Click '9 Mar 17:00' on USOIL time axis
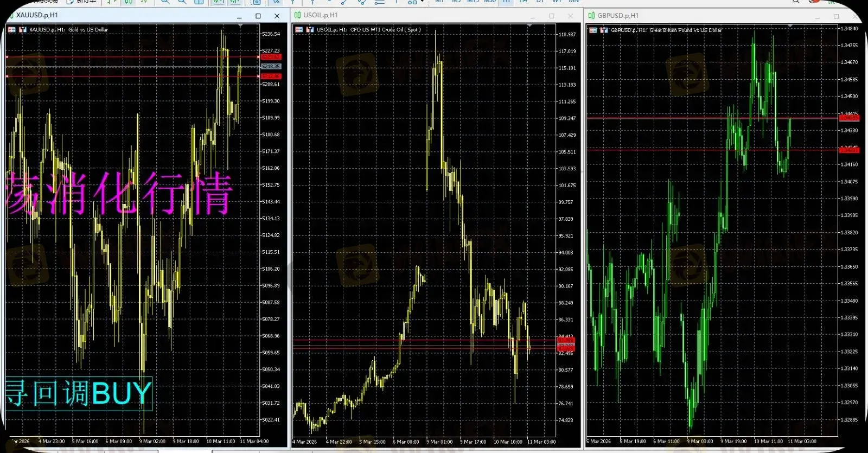 pyautogui.click(x=473, y=442)
